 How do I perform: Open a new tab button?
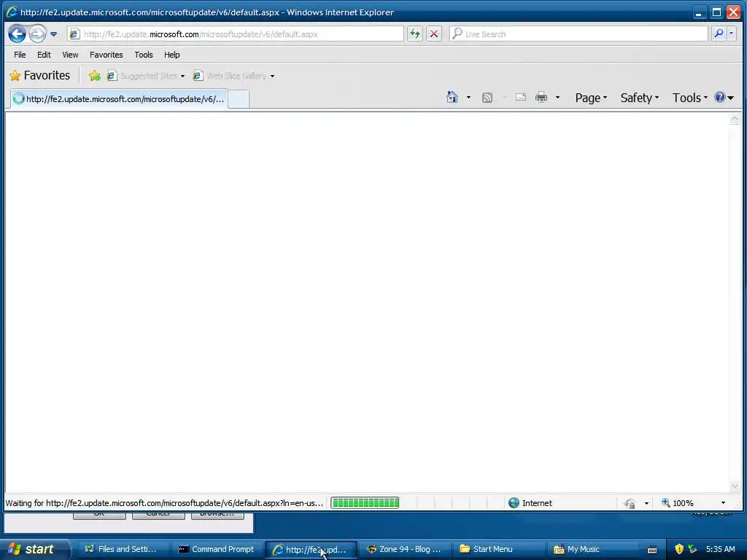point(239,99)
